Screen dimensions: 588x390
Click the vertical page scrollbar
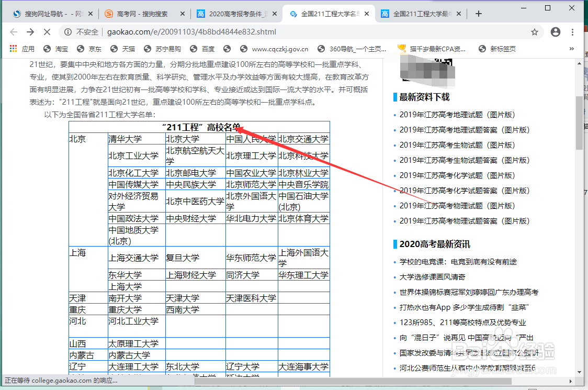coord(579,120)
